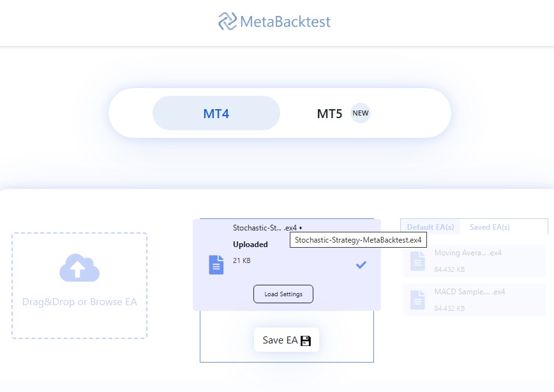The image size is (554, 392).
Task: Open the Default EA(s) tab
Action: pos(430,227)
